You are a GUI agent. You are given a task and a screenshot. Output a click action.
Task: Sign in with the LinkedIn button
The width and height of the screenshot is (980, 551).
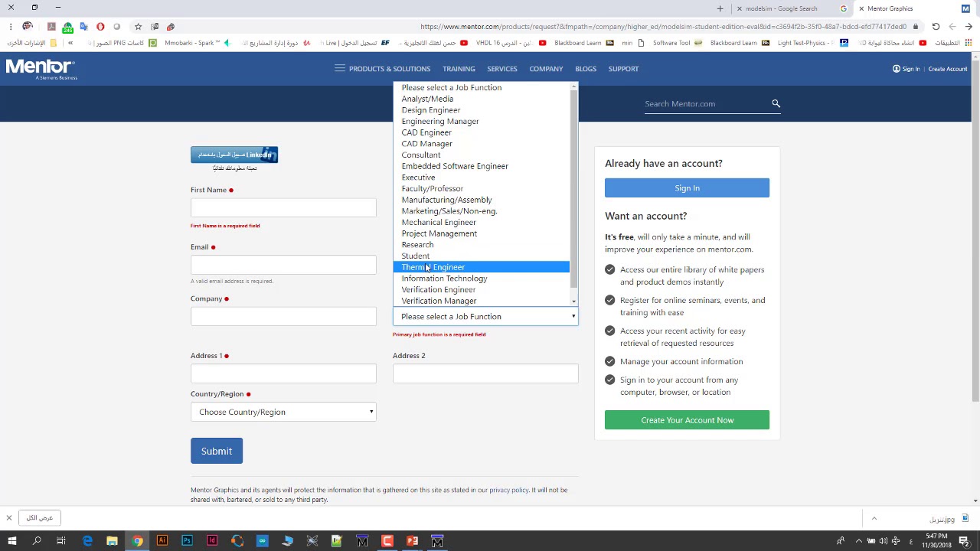coord(234,155)
